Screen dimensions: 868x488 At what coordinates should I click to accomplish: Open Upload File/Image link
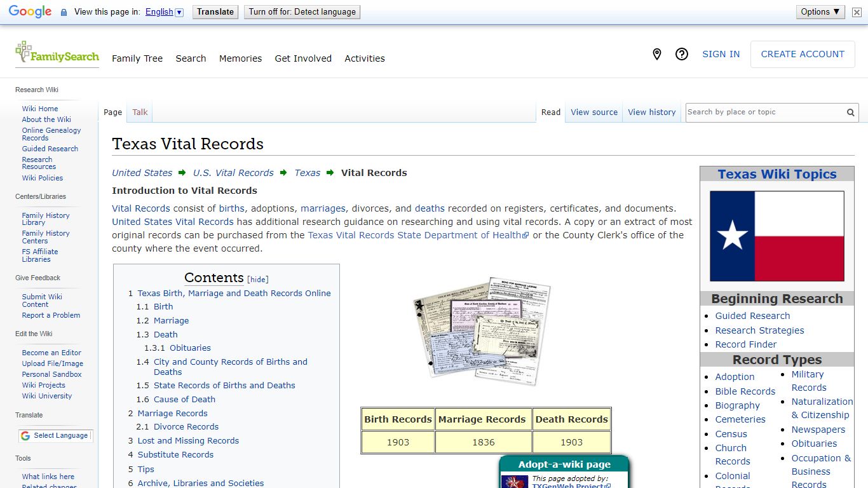pyautogui.click(x=53, y=363)
